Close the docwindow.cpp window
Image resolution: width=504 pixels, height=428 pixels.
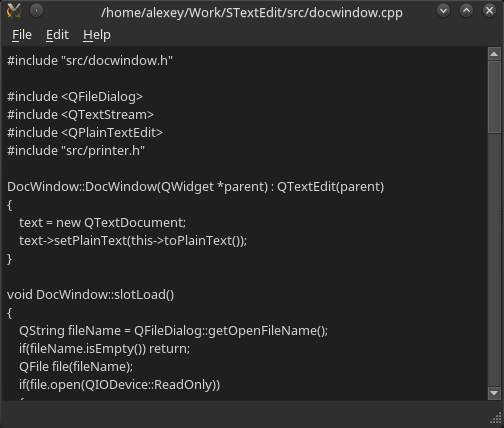(x=489, y=11)
